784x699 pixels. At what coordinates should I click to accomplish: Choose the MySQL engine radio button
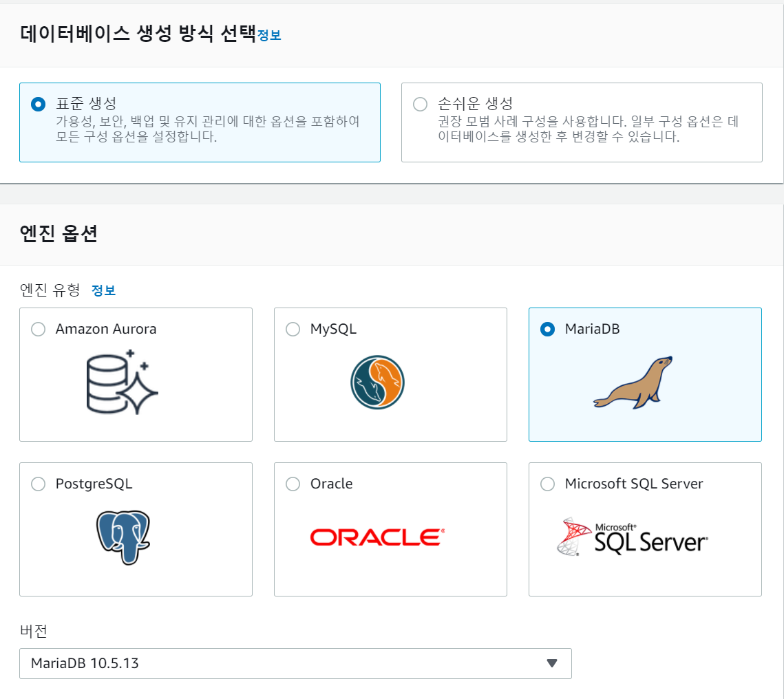point(293,330)
